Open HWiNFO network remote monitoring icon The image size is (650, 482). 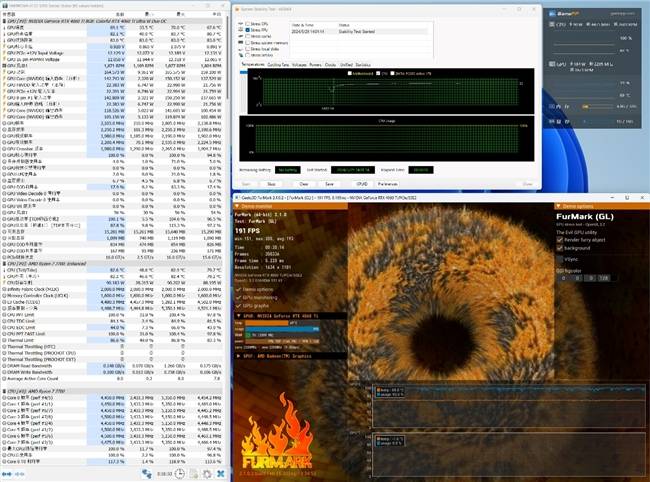click(x=146, y=473)
